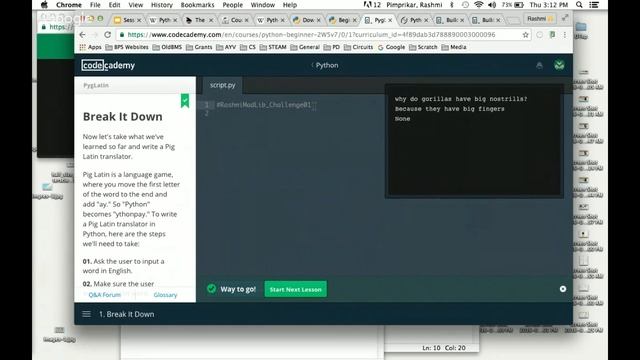Open the PD bookmark folder
Viewport: 640px width, 360px height.
[332, 47]
